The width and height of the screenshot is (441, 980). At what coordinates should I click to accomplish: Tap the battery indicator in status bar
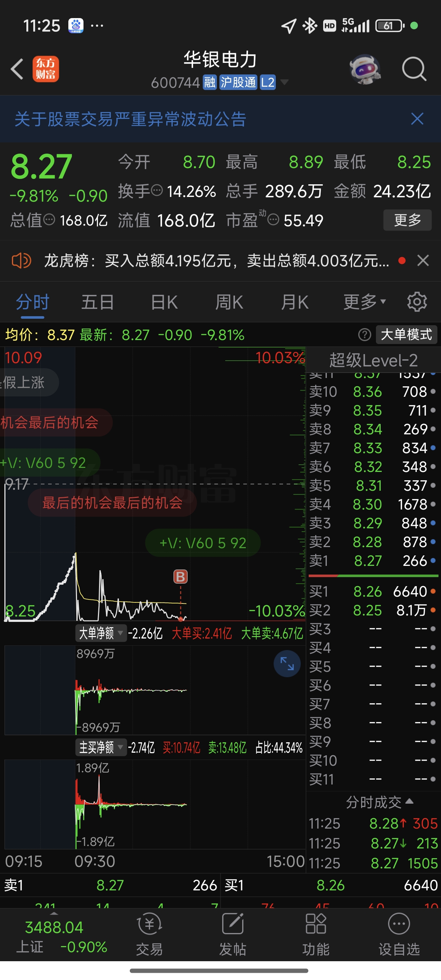tap(390, 26)
